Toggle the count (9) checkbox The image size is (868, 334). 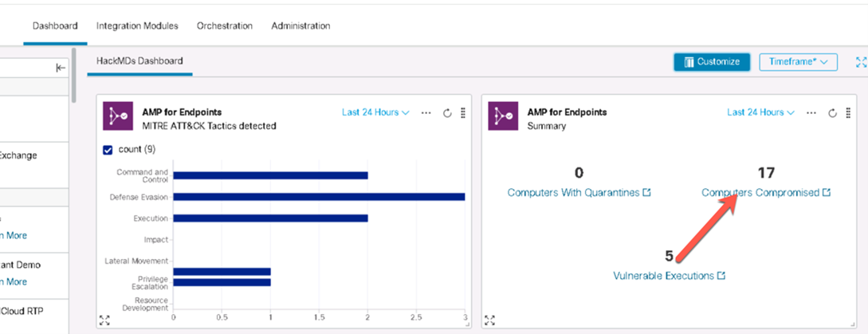[x=108, y=150]
